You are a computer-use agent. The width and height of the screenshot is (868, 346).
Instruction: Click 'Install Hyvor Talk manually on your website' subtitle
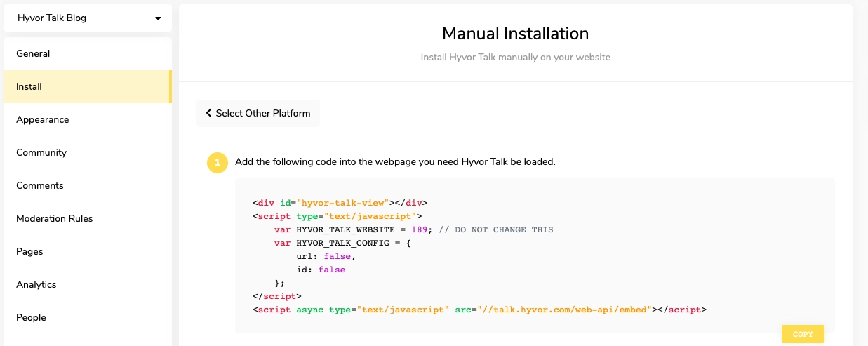coord(515,57)
